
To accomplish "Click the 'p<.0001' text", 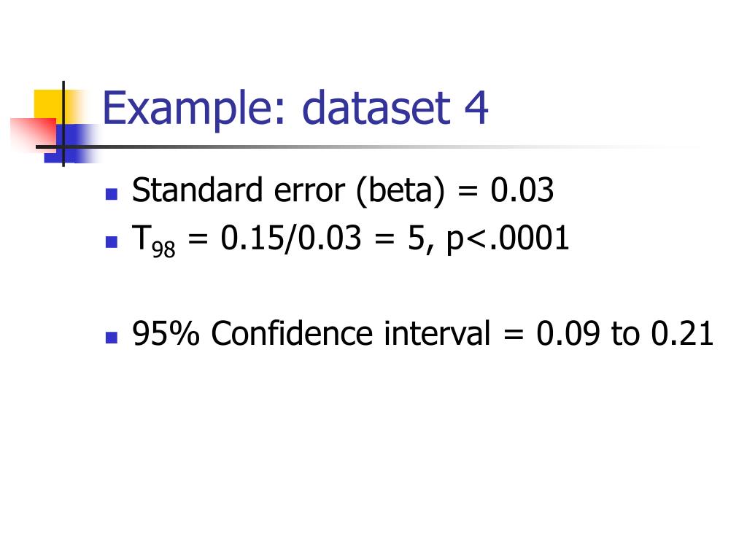I will 508,239.
